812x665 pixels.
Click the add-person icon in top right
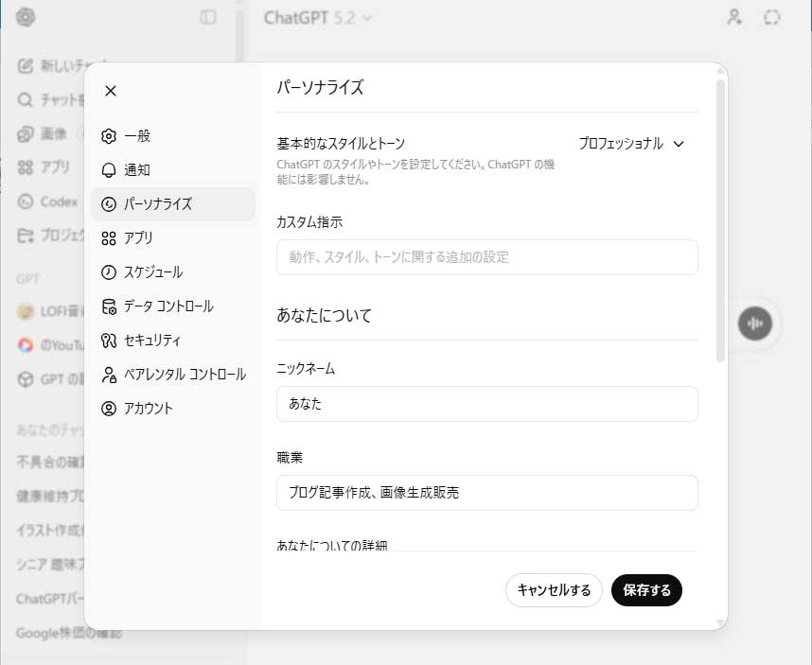tap(735, 17)
